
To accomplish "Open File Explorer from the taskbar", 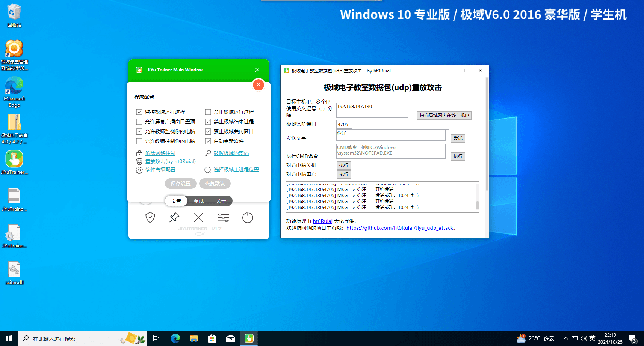I will [x=194, y=338].
